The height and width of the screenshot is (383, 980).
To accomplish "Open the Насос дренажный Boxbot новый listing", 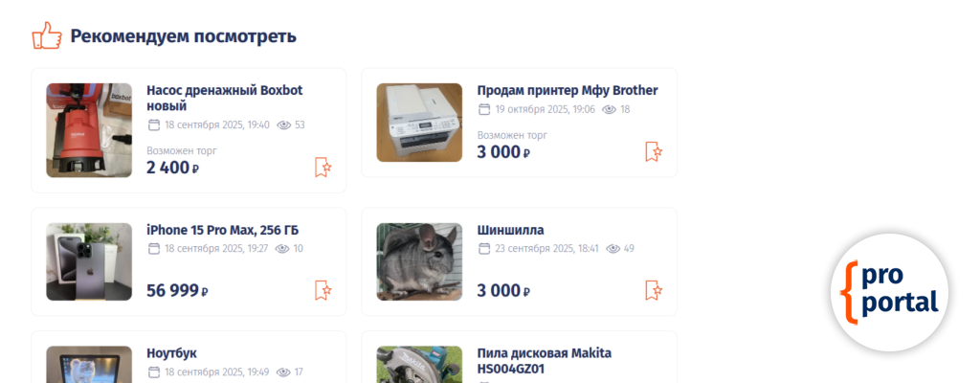I will coord(224,98).
